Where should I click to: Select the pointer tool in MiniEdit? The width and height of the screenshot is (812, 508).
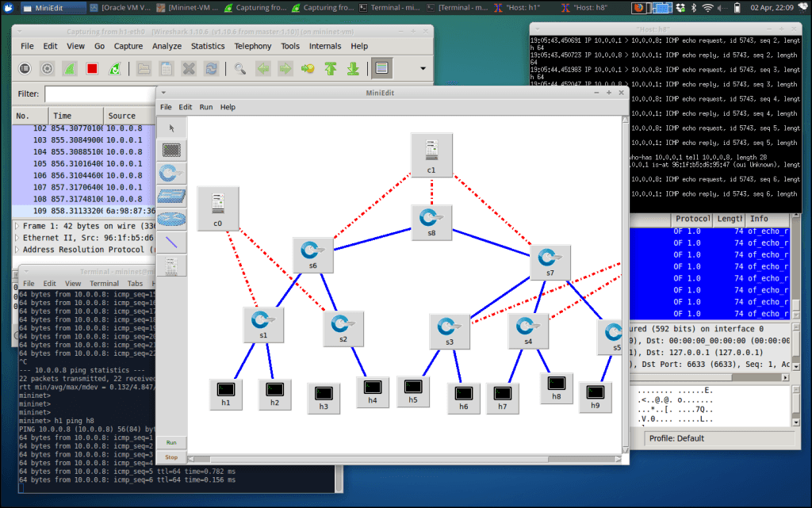pyautogui.click(x=171, y=128)
